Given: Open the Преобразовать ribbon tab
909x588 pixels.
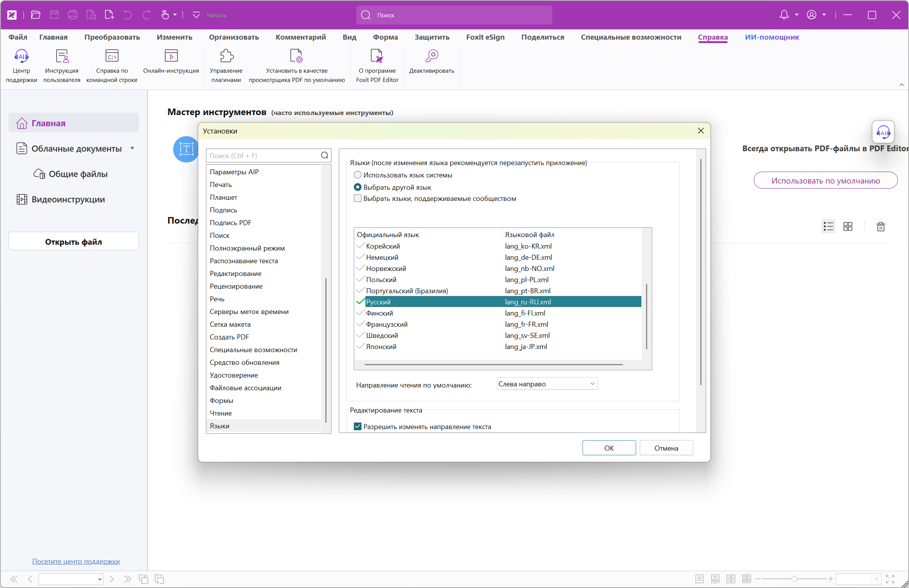Looking at the screenshot, I should tap(112, 37).
